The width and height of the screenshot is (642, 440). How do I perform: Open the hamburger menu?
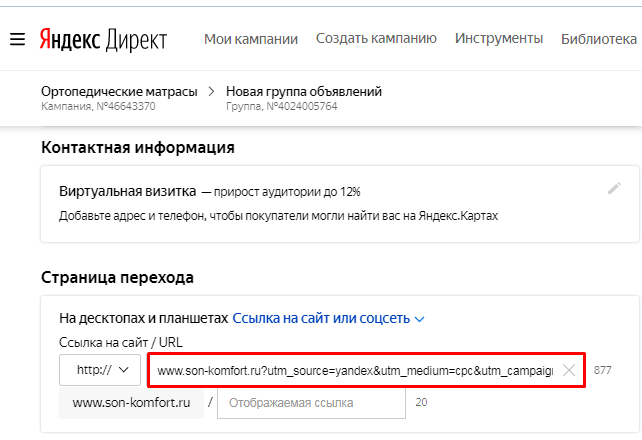16,39
